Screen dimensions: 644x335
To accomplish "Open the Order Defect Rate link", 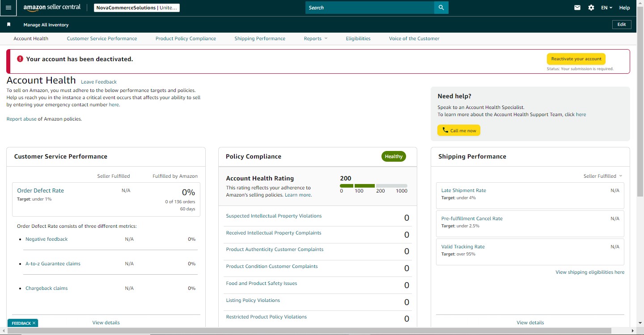I will (40, 190).
